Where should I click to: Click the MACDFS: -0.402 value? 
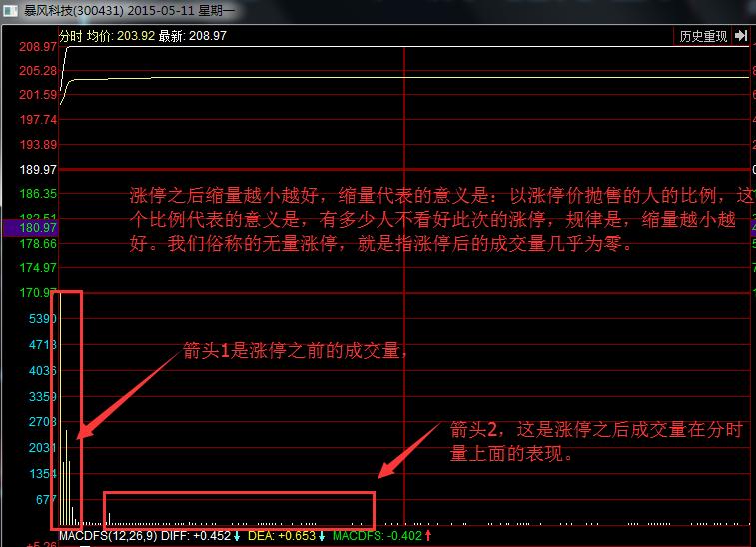pos(378,536)
